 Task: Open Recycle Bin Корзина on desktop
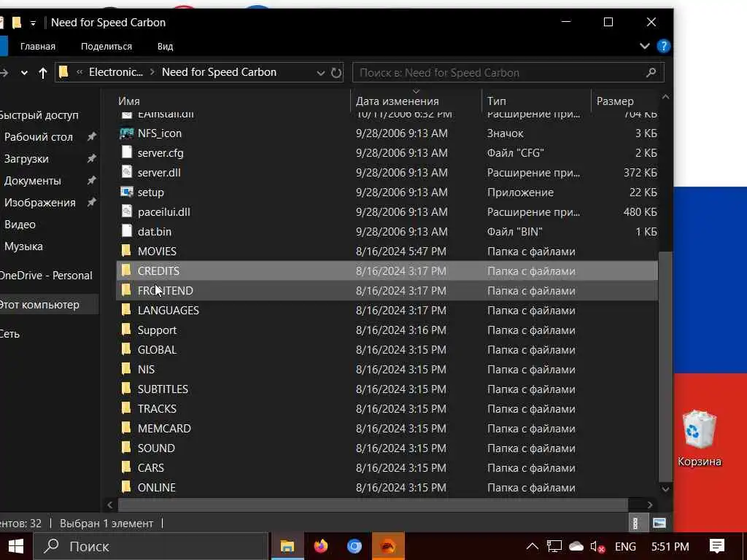coord(699,438)
